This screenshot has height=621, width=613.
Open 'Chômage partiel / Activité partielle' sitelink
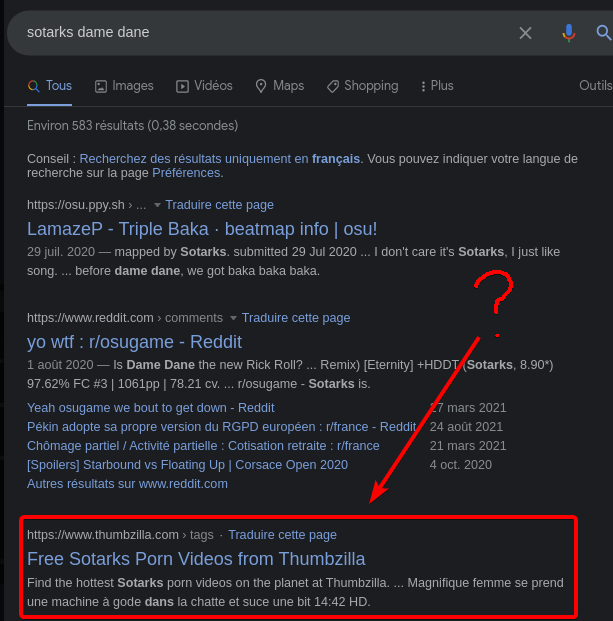pos(203,446)
